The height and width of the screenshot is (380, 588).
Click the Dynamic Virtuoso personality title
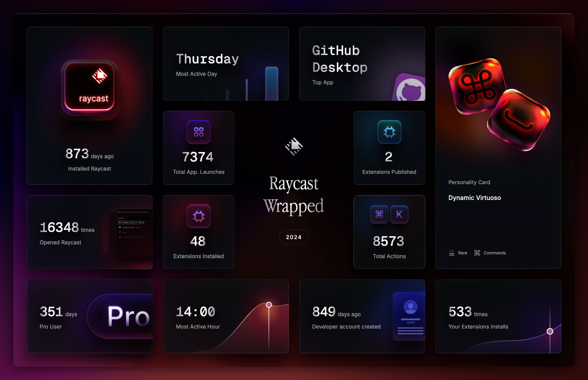point(475,198)
